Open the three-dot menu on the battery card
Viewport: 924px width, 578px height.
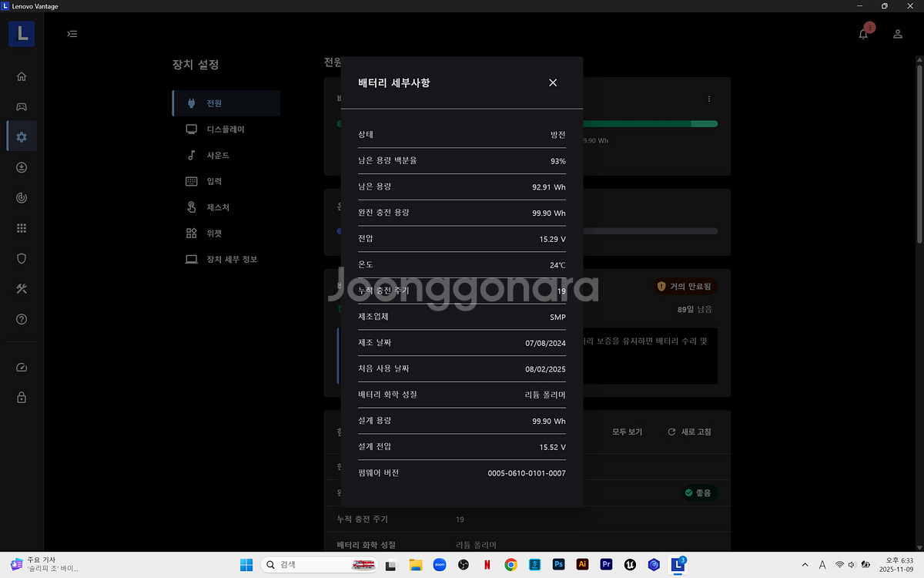[x=709, y=99]
